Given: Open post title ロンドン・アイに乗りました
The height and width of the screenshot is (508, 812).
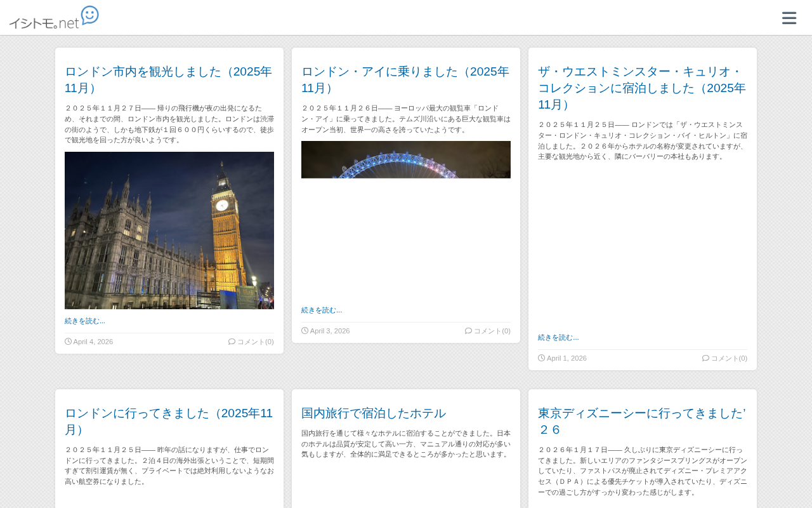Looking at the screenshot, I should [405, 79].
